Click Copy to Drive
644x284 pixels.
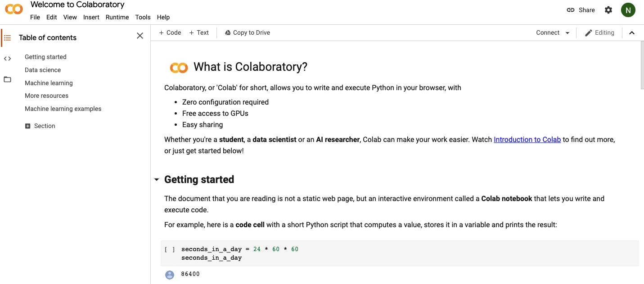(x=248, y=32)
